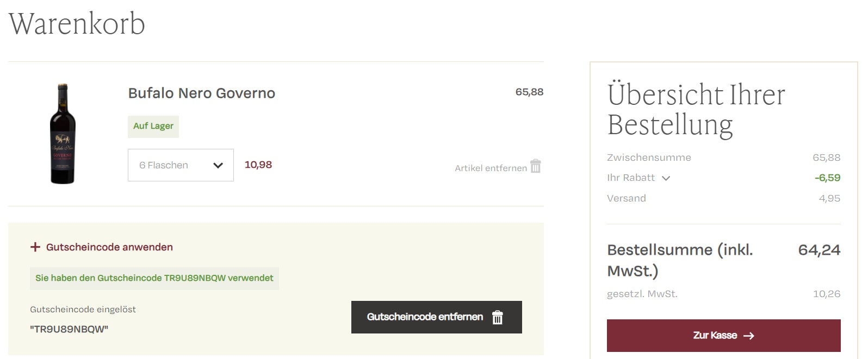The height and width of the screenshot is (359, 868).
Task: Click the Artikel entfernen text link
Action: (491, 168)
